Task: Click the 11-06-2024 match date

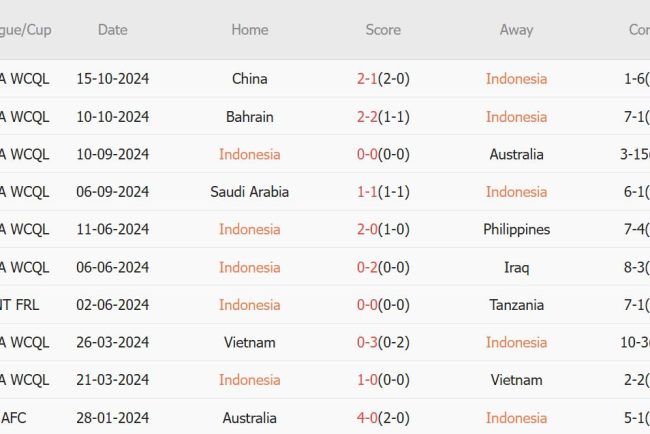Action: click(x=112, y=230)
